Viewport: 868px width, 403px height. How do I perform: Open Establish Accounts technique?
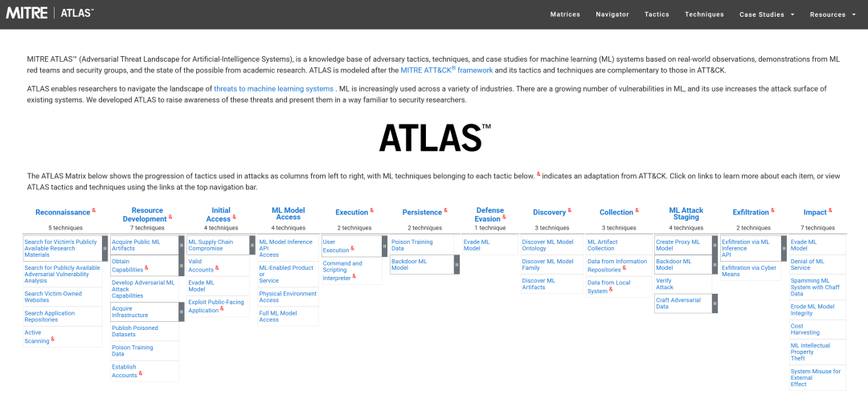tap(125, 371)
